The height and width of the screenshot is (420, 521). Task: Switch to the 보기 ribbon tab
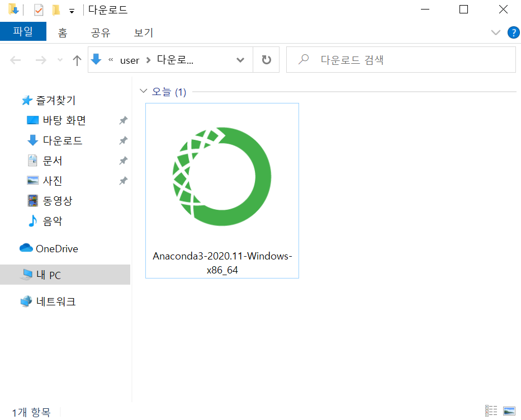[143, 32]
